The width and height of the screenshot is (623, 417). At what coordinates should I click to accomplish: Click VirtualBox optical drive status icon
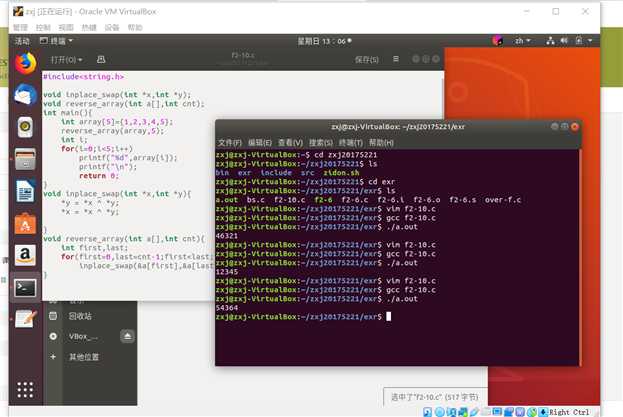click(x=440, y=412)
